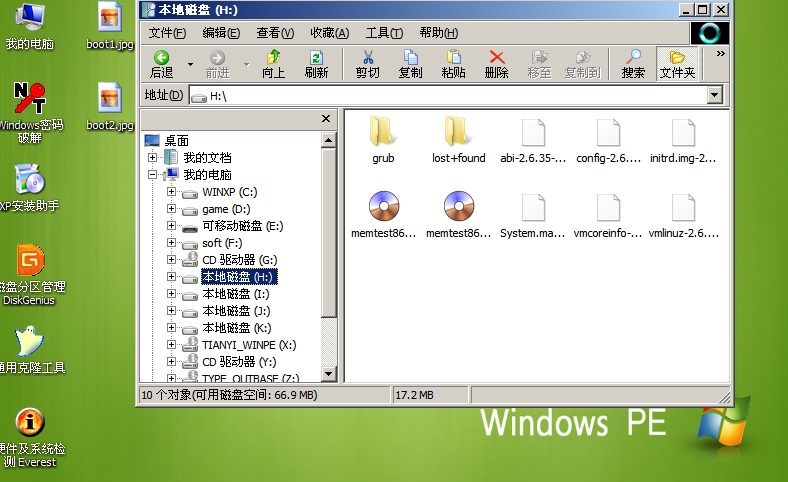Open the 文件(F) menu

[x=167, y=33]
